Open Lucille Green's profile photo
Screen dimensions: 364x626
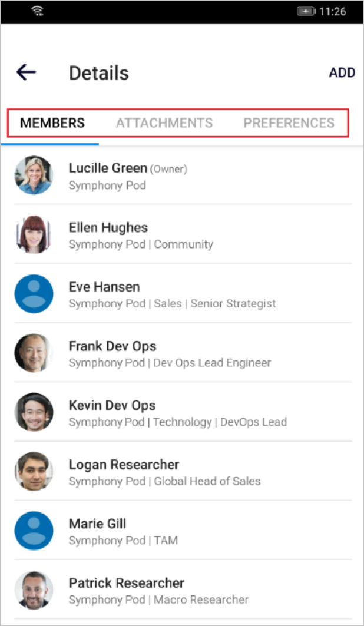click(34, 175)
